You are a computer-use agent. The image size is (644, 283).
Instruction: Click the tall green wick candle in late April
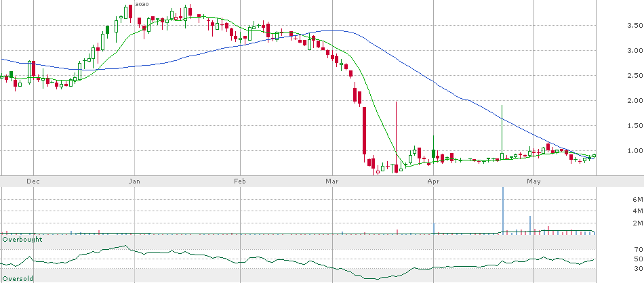coord(502,132)
